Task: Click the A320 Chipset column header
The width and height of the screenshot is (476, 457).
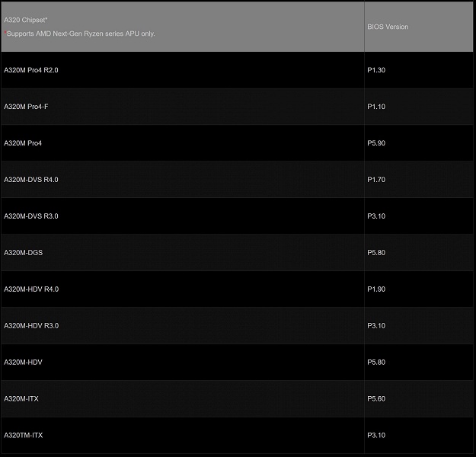Action: (26, 20)
